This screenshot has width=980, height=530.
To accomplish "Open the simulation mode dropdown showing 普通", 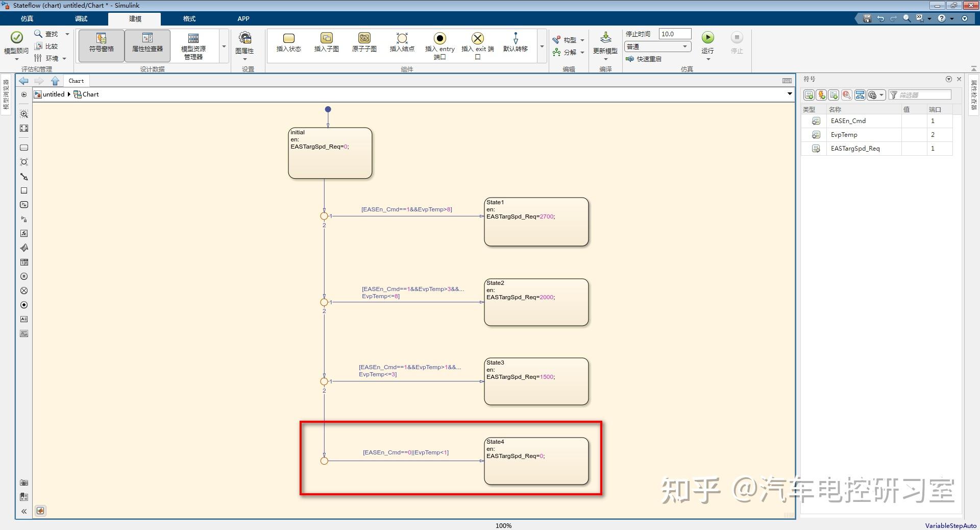I will 657,46.
